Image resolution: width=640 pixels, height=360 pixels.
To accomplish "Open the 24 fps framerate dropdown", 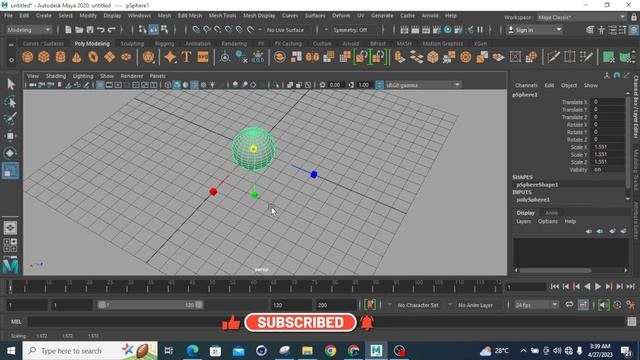I will pyautogui.click(x=536, y=305).
